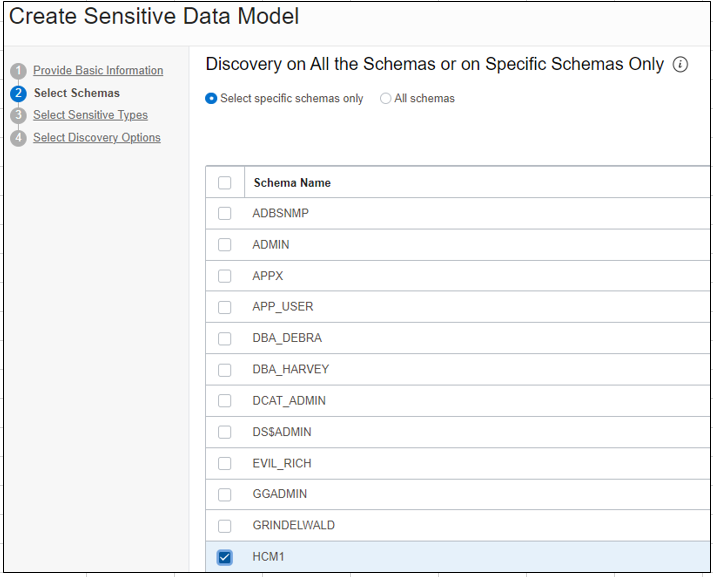Jump to Select Discovery Options step
The width and height of the screenshot is (713, 577).
(x=97, y=138)
